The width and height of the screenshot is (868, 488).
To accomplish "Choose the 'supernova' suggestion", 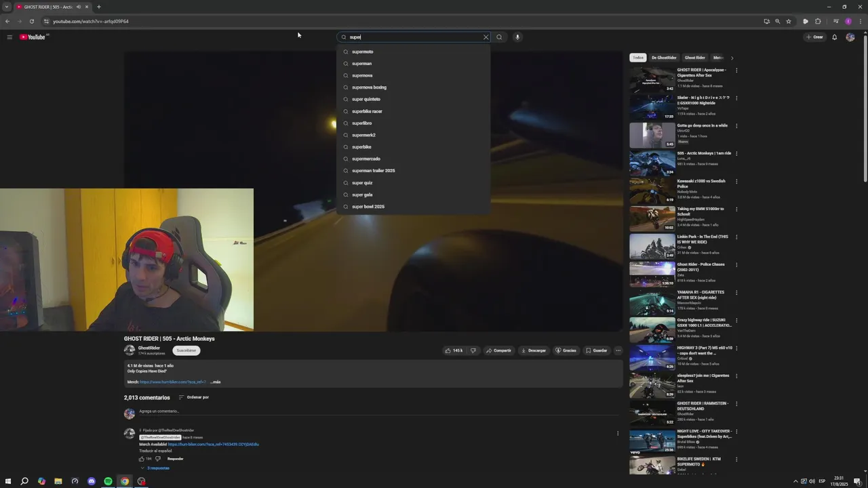I will (414, 75).
